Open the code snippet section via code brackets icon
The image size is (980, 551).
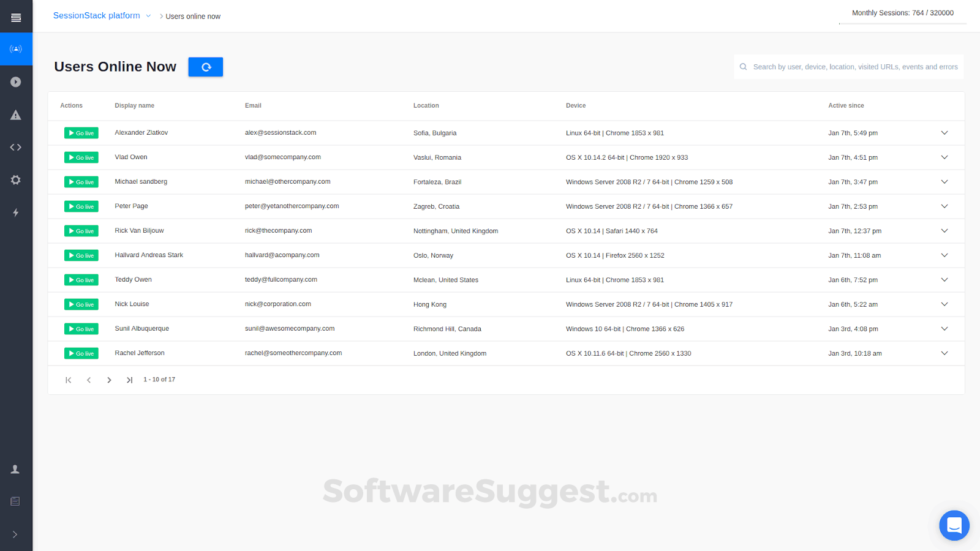(x=16, y=147)
